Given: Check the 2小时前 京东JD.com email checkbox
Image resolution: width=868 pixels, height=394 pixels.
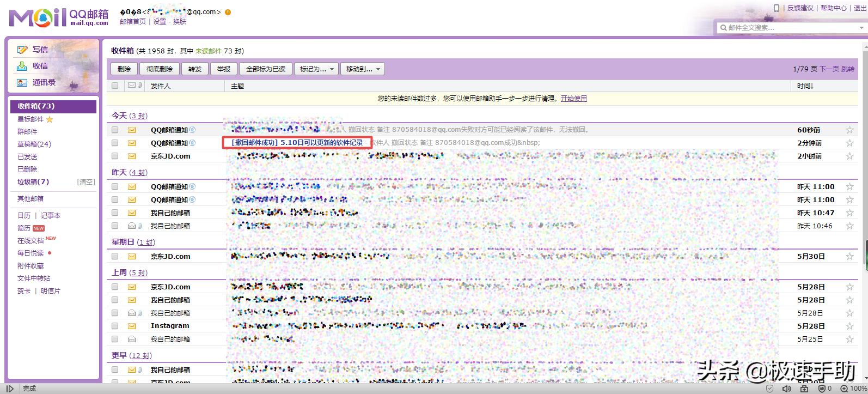Looking at the screenshot, I should [115, 156].
